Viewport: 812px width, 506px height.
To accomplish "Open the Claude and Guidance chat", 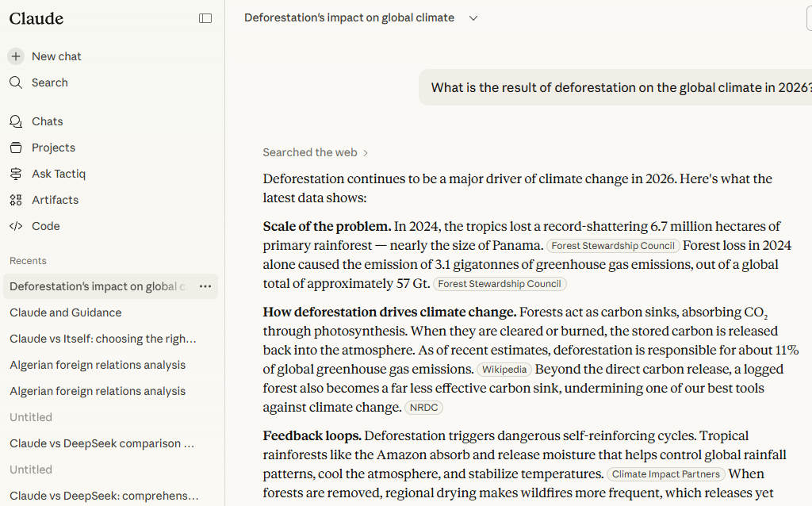I will click(x=66, y=312).
